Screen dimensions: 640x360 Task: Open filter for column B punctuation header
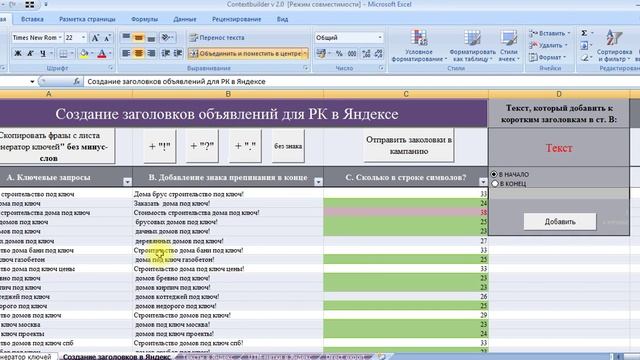point(318,182)
